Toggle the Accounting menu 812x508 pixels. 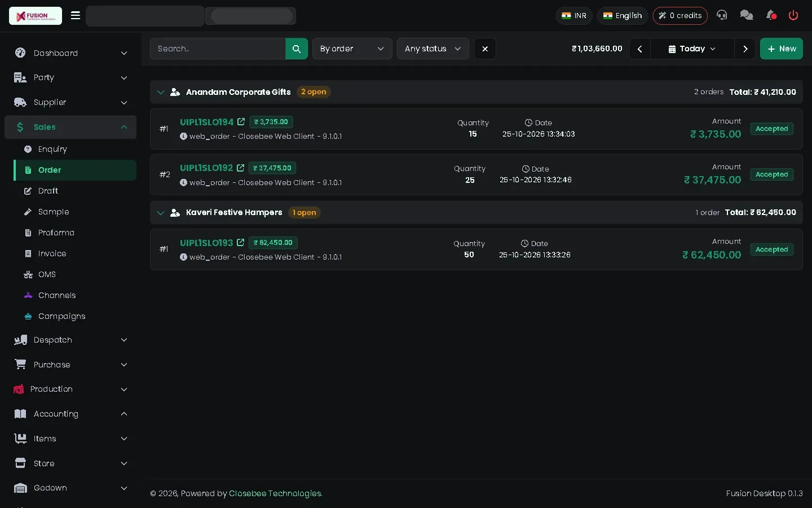[x=70, y=414]
